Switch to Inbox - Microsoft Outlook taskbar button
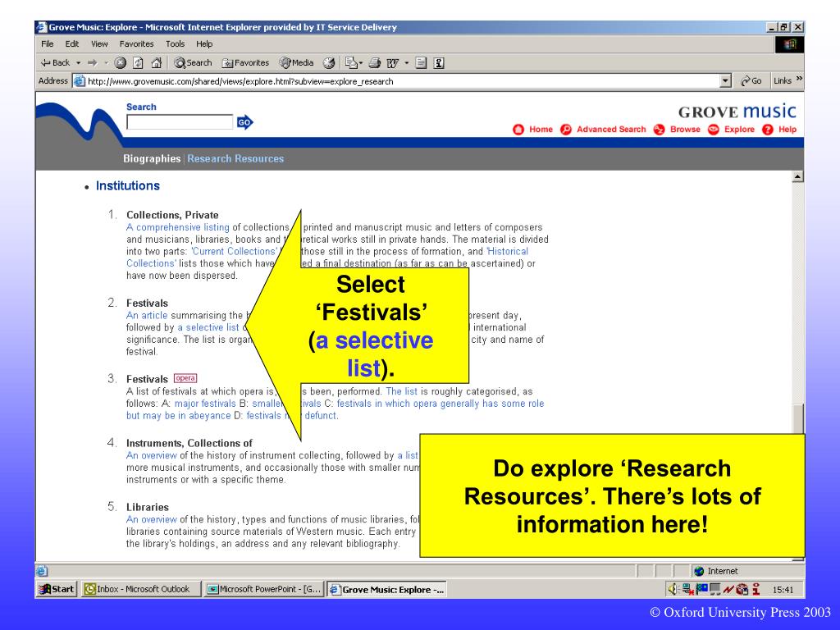840x630 pixels. coord(141,589)
